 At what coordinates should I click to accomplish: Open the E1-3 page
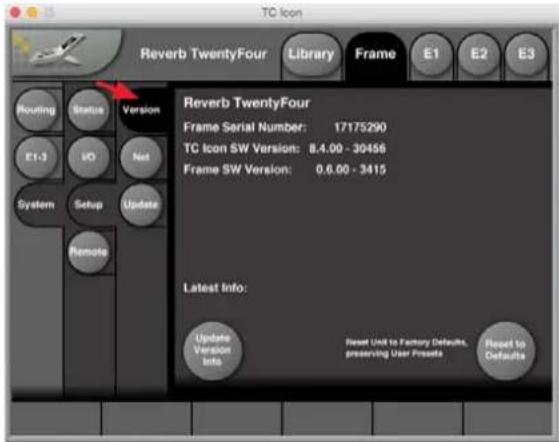36,157
